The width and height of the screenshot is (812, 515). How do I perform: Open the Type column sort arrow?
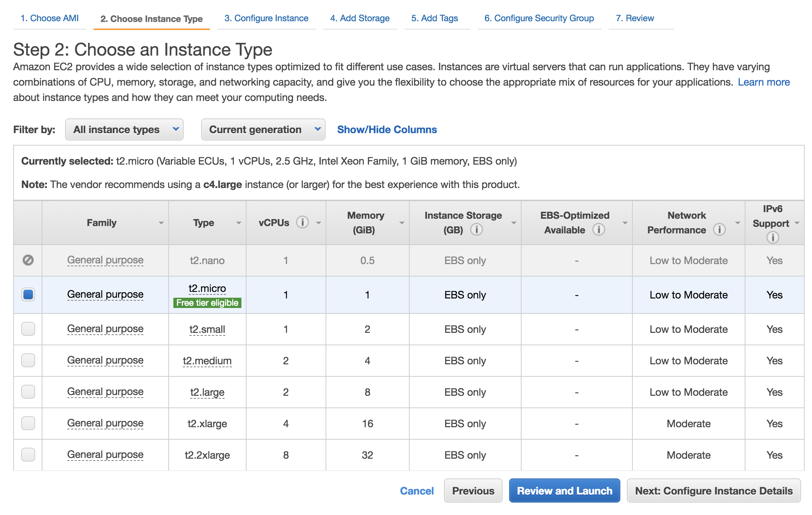tap(238, 223)
